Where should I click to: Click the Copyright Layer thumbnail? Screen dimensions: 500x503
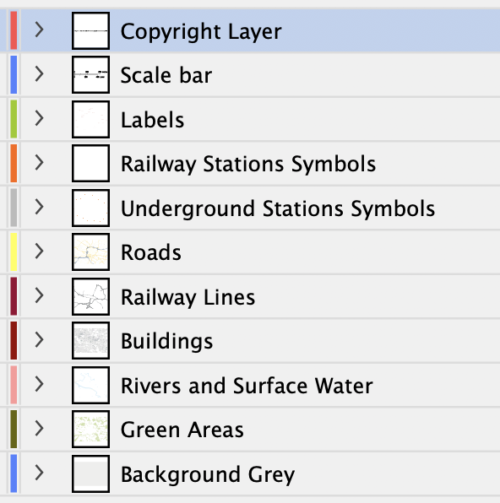(x=91, y=31)
